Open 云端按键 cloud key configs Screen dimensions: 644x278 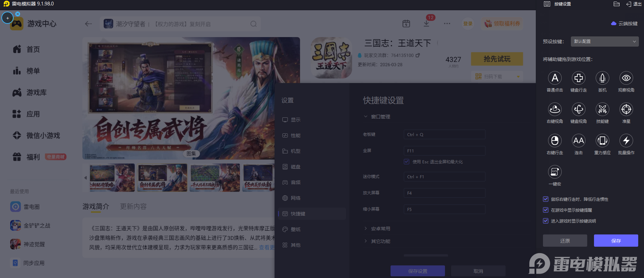tap(624, 23)
